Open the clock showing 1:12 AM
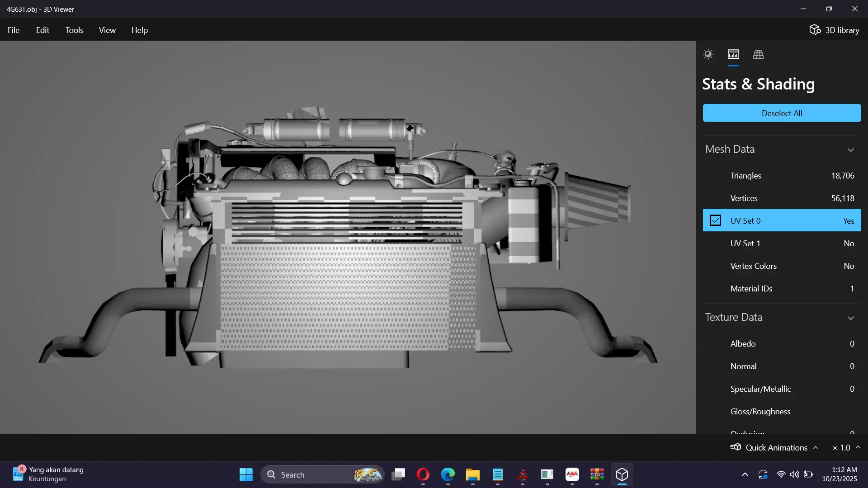This screenshot has height=488, width=868. click(x=840, y=474)
